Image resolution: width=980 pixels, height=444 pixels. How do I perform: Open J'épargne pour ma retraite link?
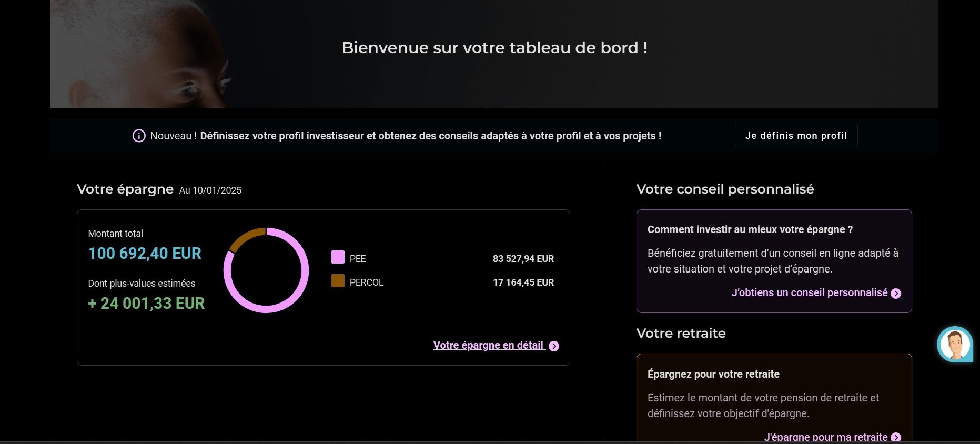[x=826, y=437]
